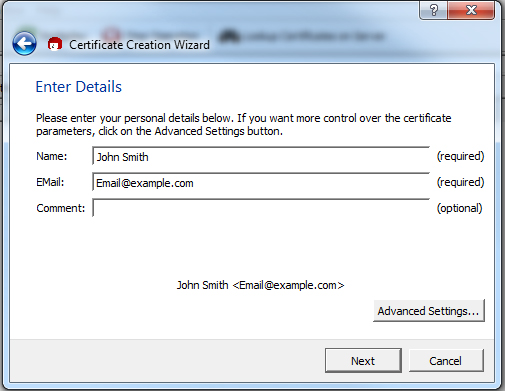Click the red Kleopatra wizard icon
The image size is (505, 391).
pos(55,44)
